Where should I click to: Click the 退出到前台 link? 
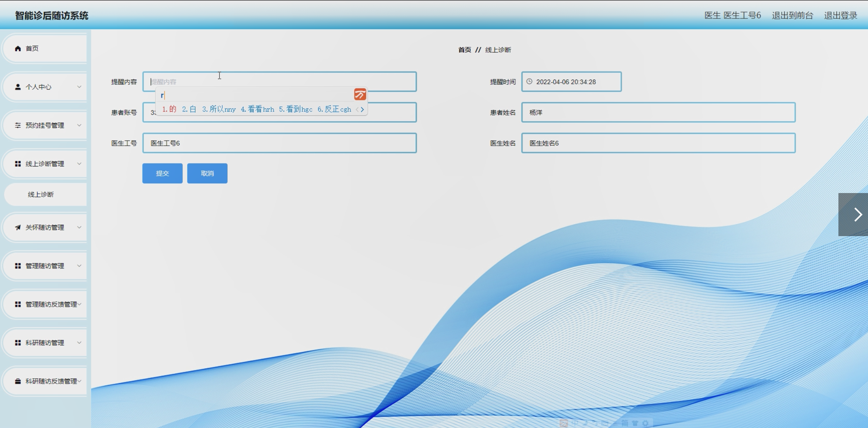792,15
